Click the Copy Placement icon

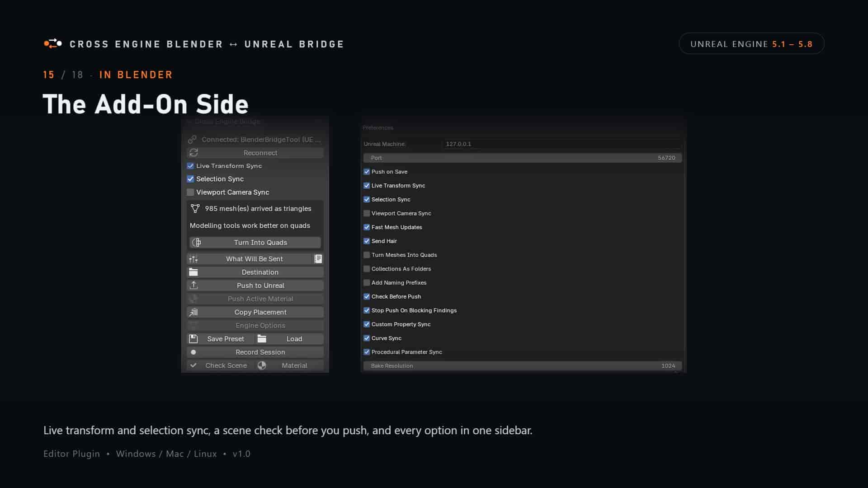[x=193, y=312]
